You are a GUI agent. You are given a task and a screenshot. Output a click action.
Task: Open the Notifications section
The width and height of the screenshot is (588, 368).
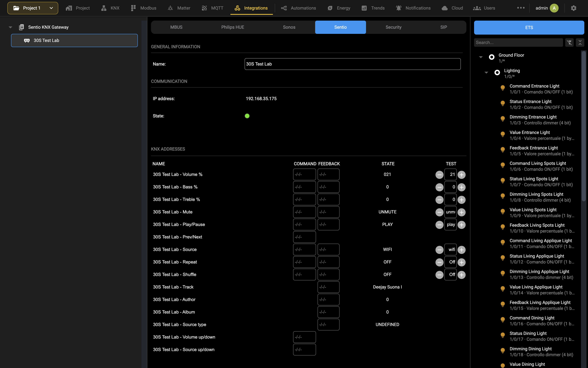pyautogui.click(x=413, y=8)
